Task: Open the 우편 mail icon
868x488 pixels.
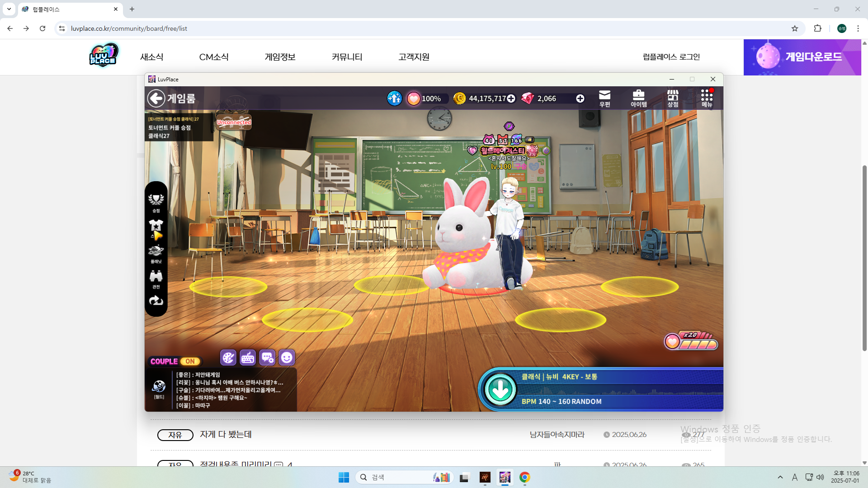Action: [604, 98]
